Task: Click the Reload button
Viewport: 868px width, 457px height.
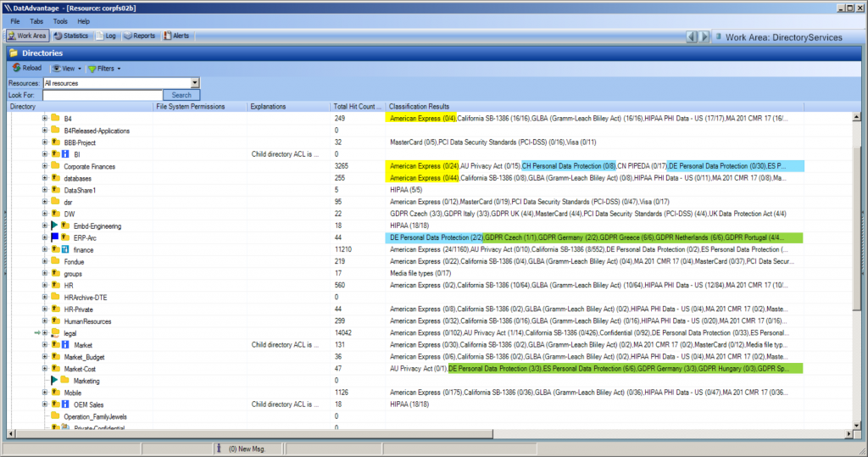Action: click(27, 68)
